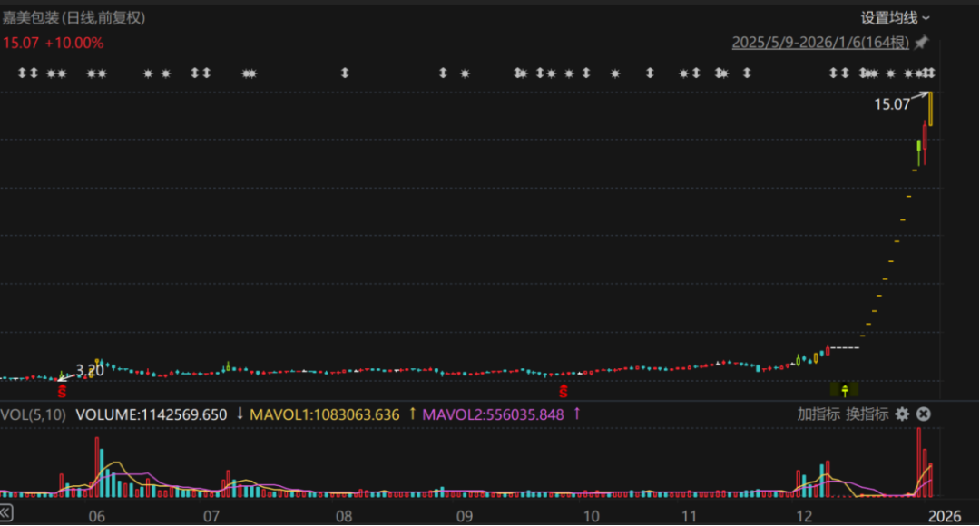Click the lone double-arrow event marker above 08
Screen dimensions: 980x526
(345, 73)
